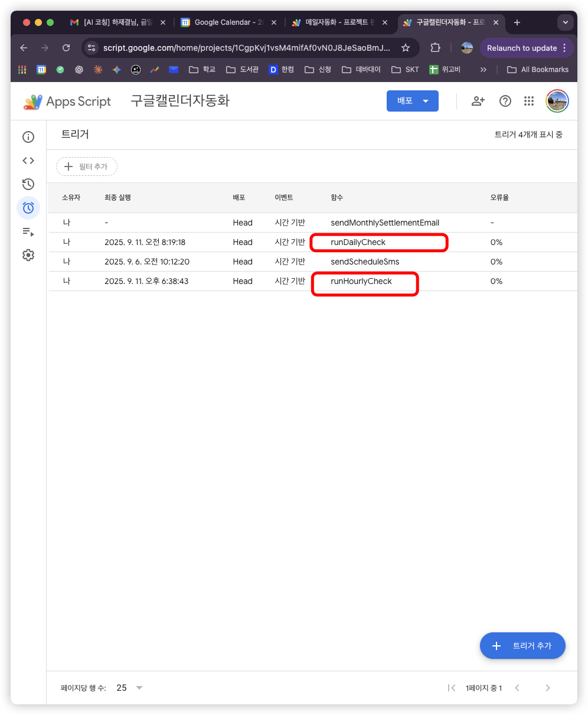The height and width of the screenshot is (715, 588).
Task: Click the 함수 column header
Action: point(337,197)
